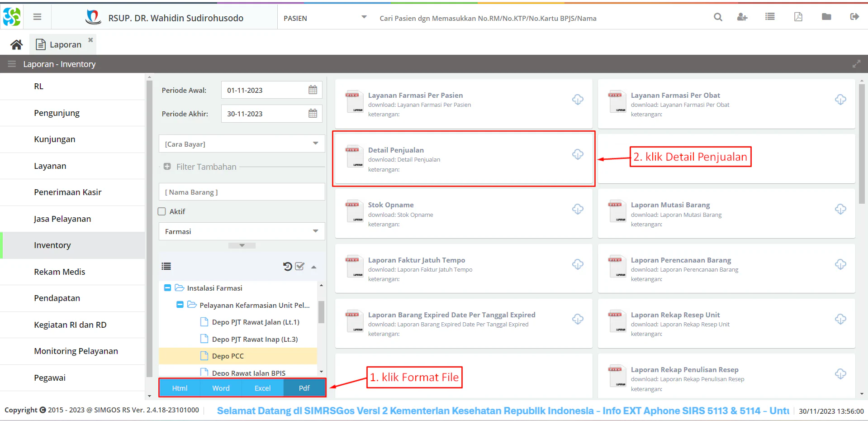868x421 pixels.
Task: Download the Stok Opname report
Action: coord(578,209)
